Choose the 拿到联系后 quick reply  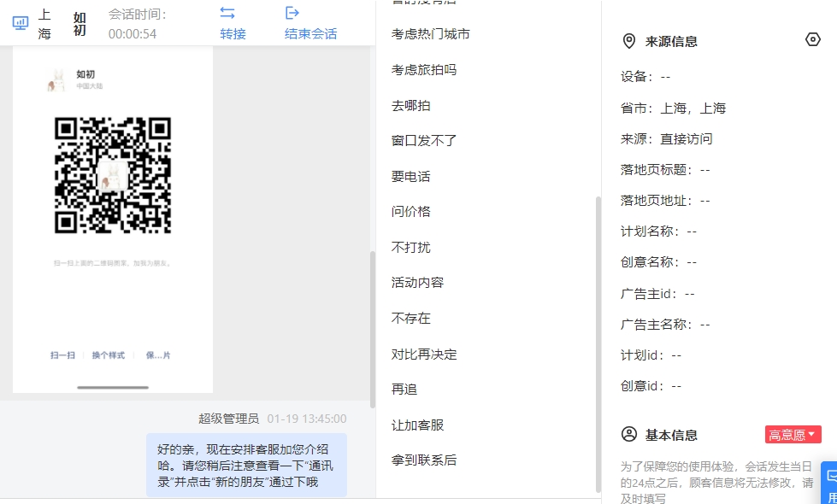coord(424,460)
